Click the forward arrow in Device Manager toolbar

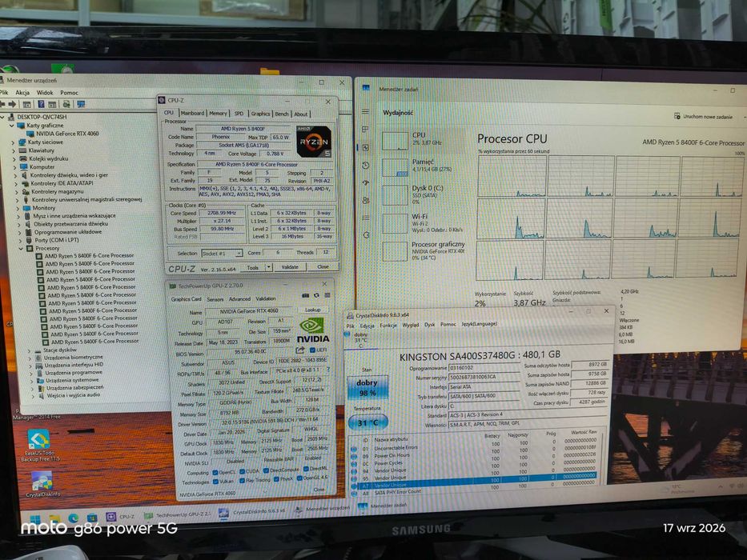pyautogui.click(x=12, y=104)
